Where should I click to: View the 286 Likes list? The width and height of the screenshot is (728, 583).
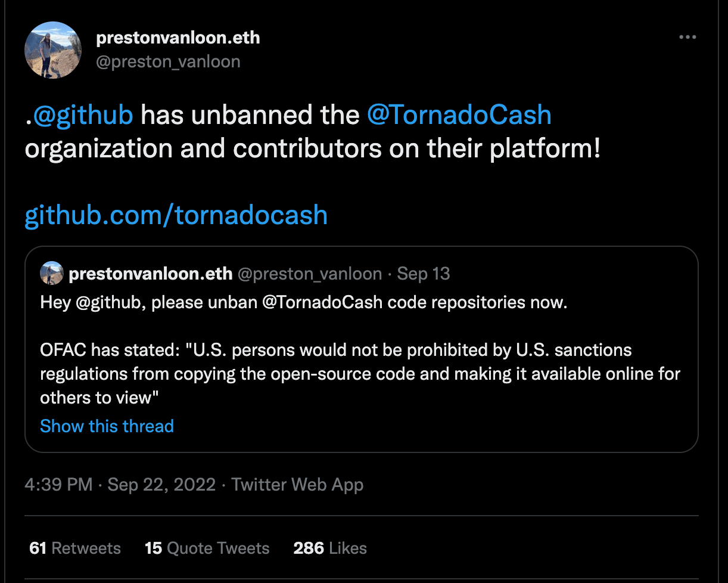329,548
